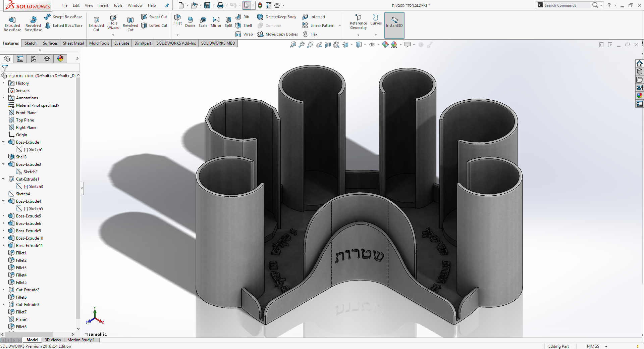Expand the History tree node
644x349 pixels.
[3, 83]
